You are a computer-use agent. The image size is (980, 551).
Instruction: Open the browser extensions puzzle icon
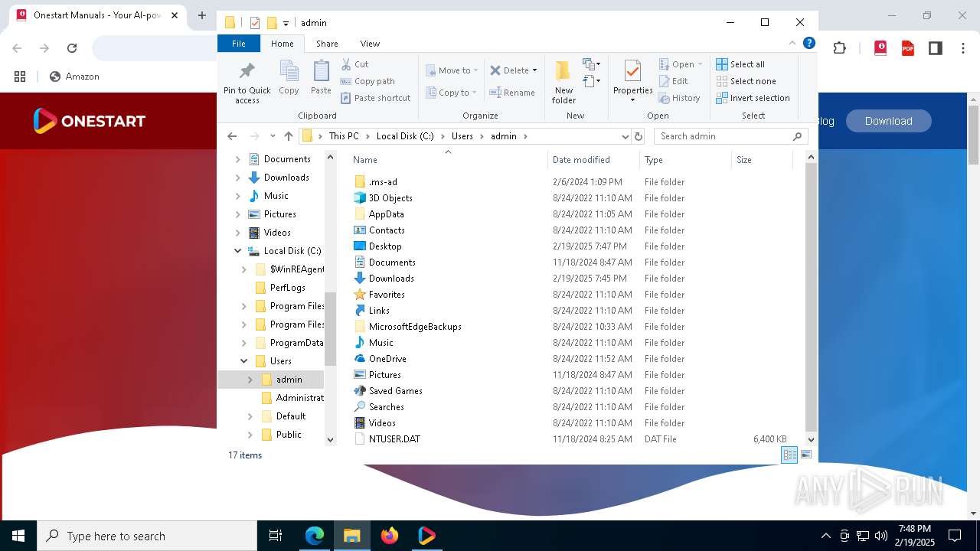click(839, 48)
